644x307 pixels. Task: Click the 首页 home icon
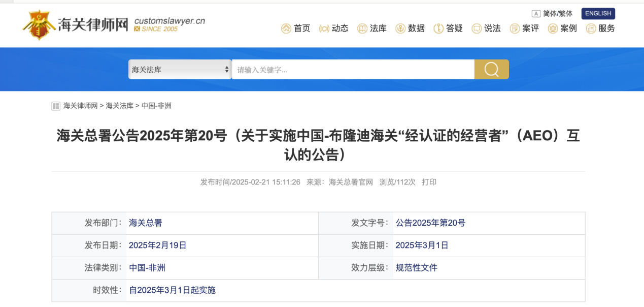point(286,28)
